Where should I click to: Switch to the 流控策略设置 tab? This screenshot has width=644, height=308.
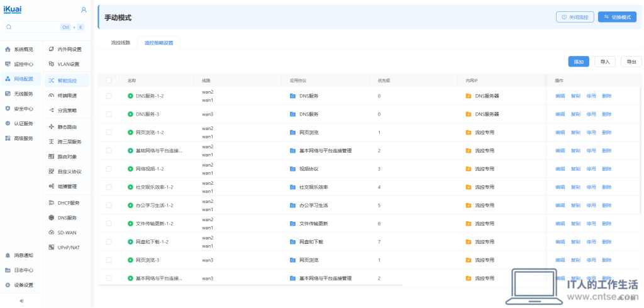(x=158, y=43)
